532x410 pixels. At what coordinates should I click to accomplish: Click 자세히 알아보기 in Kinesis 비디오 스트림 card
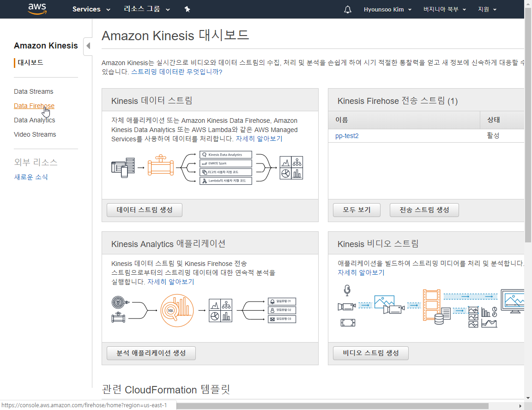pyautogui.click(x=361, y=273)
